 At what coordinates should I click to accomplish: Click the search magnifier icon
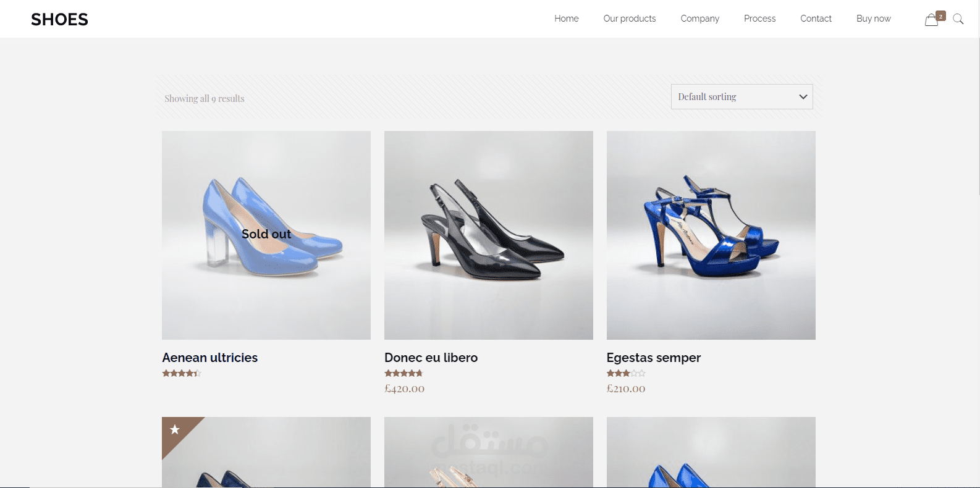958,19
